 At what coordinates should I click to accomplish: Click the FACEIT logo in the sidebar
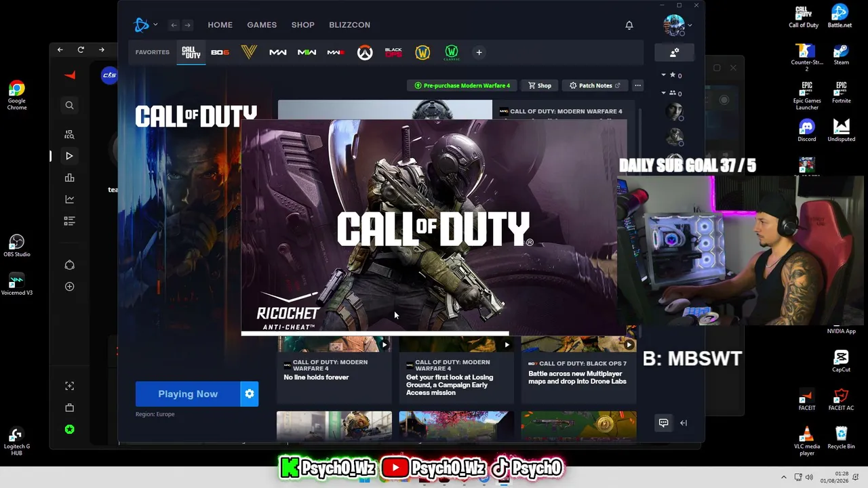pos(69,75)
